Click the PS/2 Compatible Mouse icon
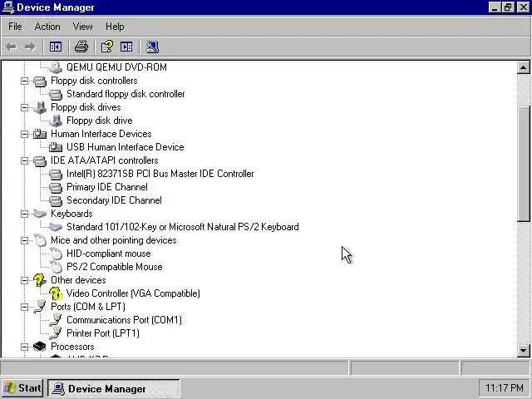This screenshot has width=532, height=399. pyautogui.click(x=56, y=267)
